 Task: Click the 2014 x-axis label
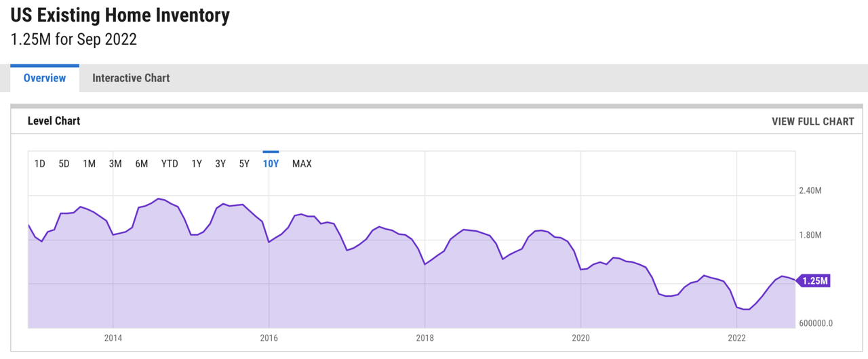click(x=113, y=337)
